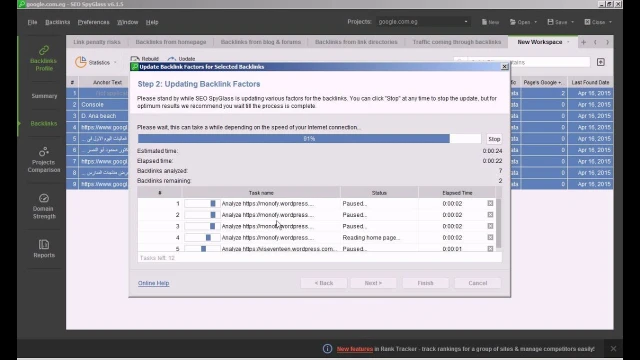Open the File menu
640x360 pixels.
pyautogui.click(x=32, y=22)
